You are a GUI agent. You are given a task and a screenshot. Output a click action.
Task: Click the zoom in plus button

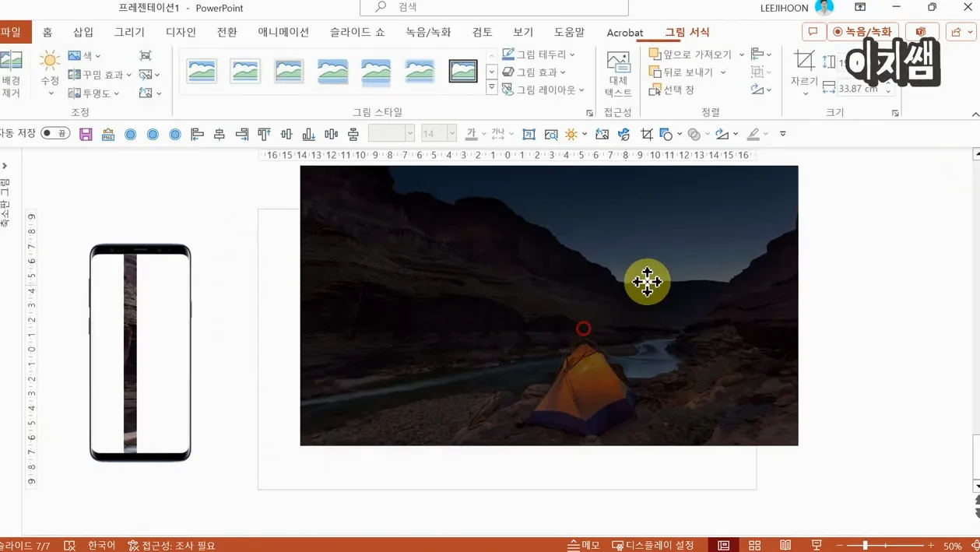(931, 545)
